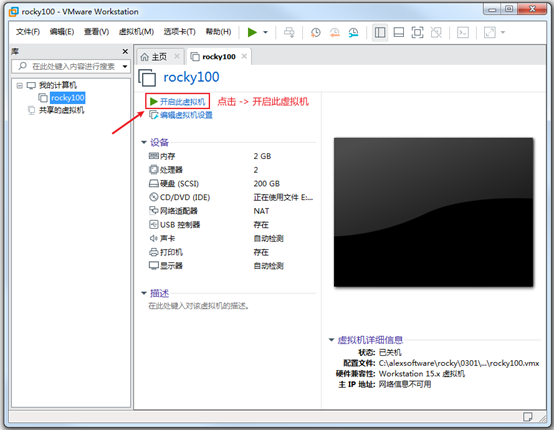Open the 虚拟机(M) menu

[136, 32]
